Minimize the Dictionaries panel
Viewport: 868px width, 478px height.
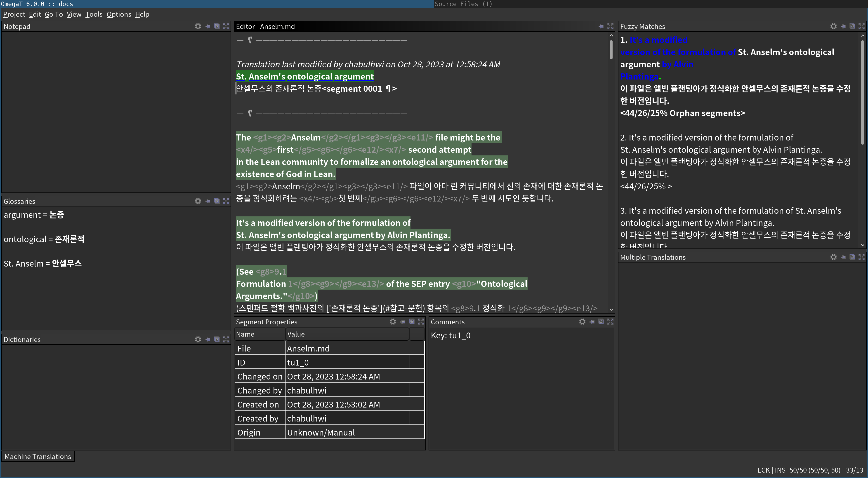[208, 339]
